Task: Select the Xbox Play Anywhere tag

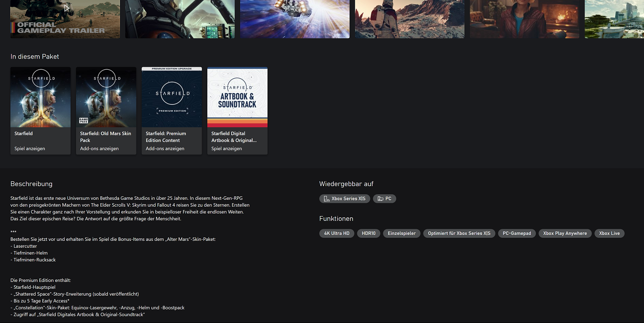Action: [x=565, y=234]
